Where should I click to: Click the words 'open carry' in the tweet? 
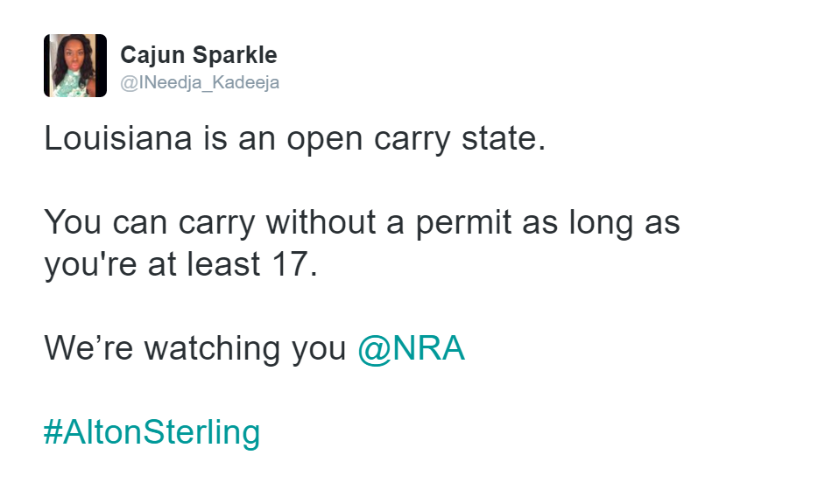point(369,140)
